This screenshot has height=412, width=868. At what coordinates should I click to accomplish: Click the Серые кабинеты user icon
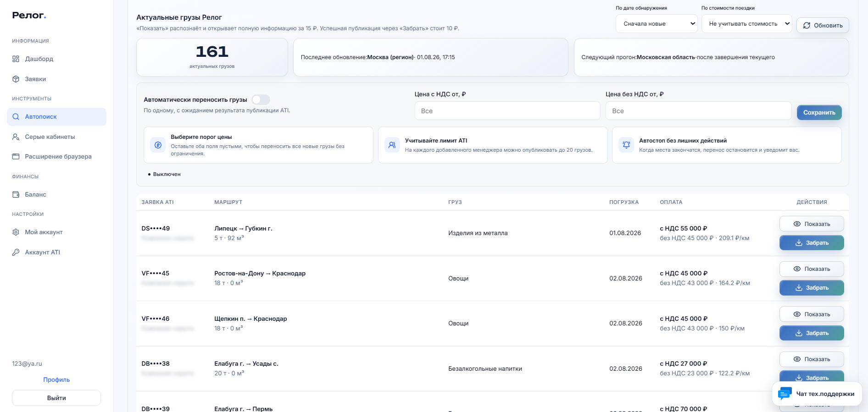coord(16,137)
